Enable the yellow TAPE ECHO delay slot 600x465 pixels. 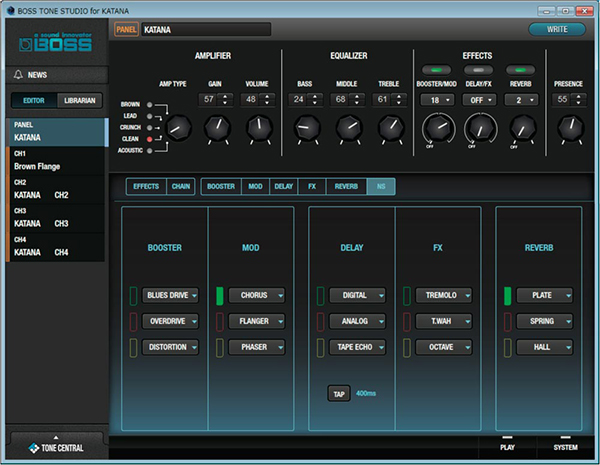click(320, 348)
